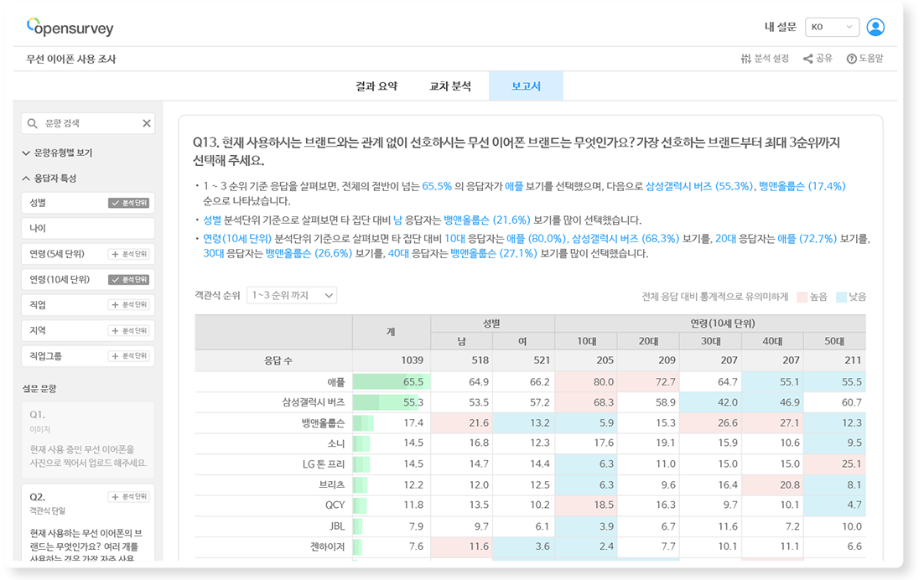The height and width of the screenshot is (580, 924).
Task: Collapse 응답자 특성 section
Action: coord(49,178)
